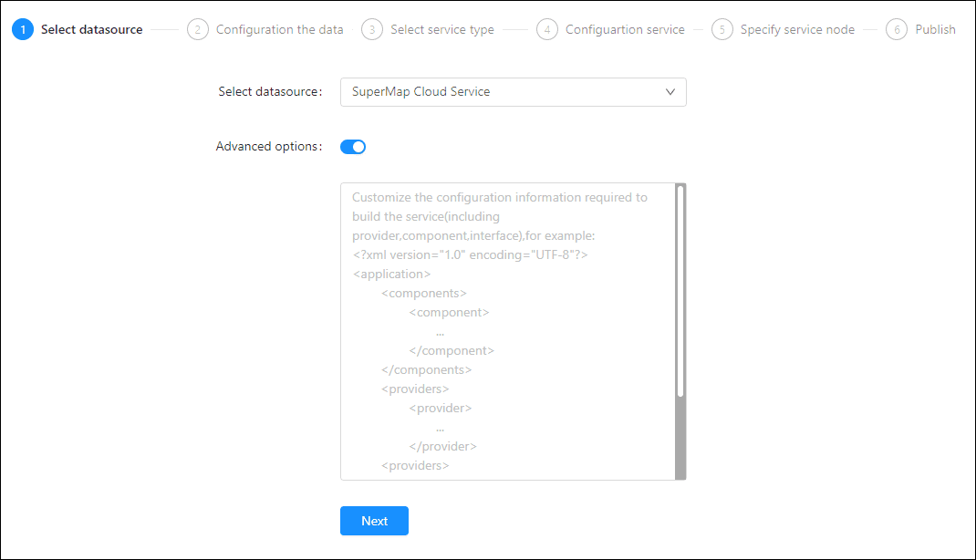Click the step 5 number circle
Viewport: 976px width, 560px height.
[722, 29]
